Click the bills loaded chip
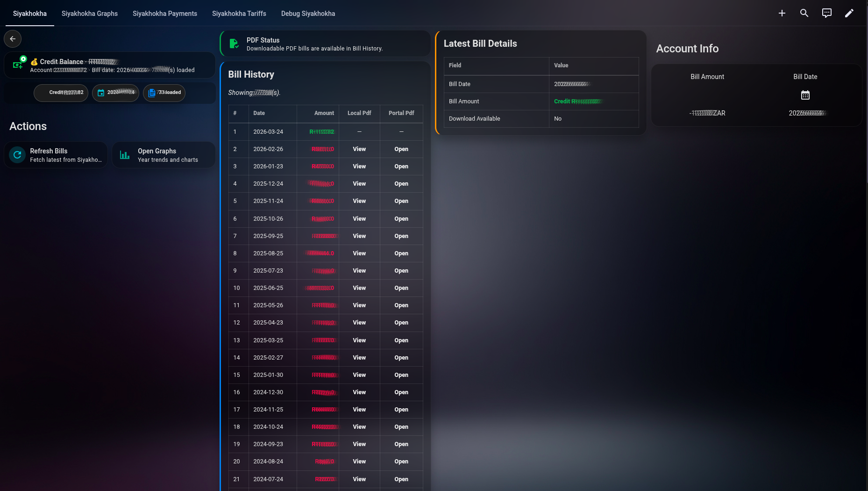The height and width of the screenshot is (491, 868). (x=164, y=93)
